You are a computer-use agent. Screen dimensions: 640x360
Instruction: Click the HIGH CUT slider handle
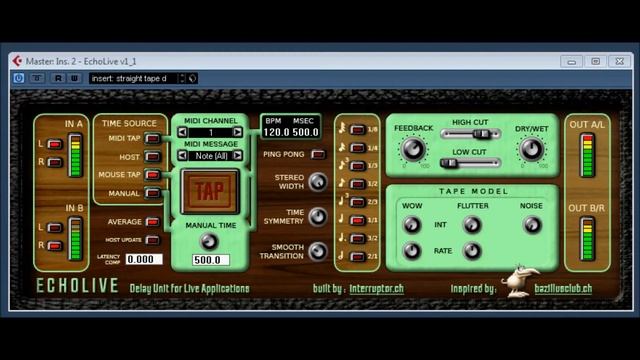tap(482, 133)
